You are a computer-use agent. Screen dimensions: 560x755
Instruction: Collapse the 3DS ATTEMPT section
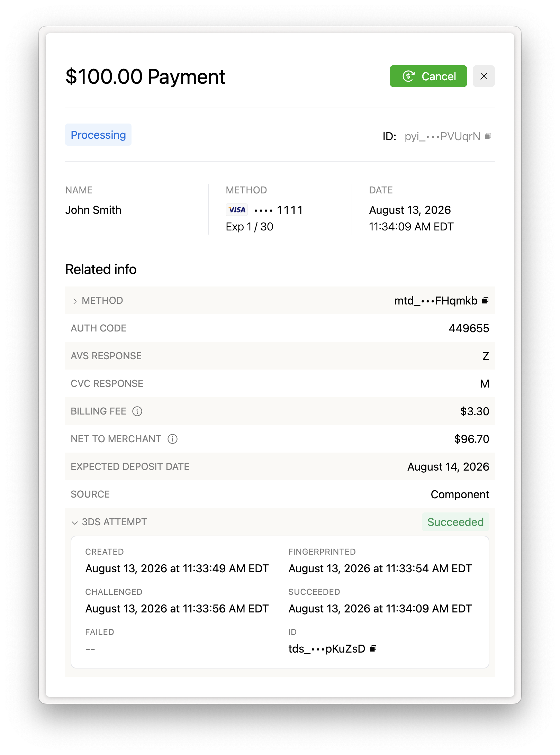(x=75, y=522)
